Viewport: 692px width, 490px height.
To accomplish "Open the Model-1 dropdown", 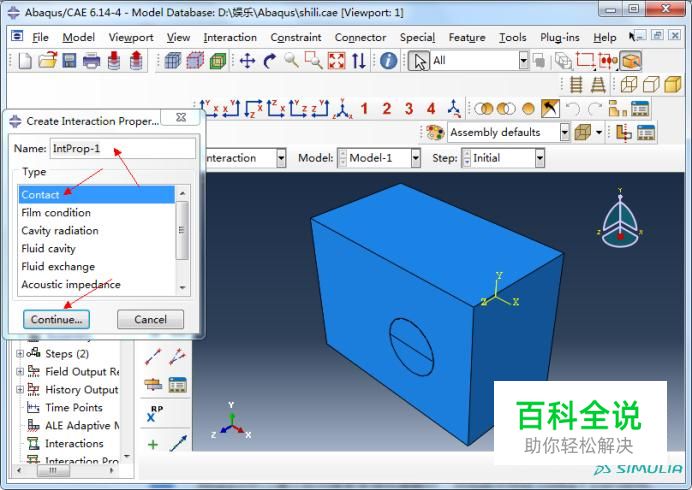I will [x=415, y=158].
